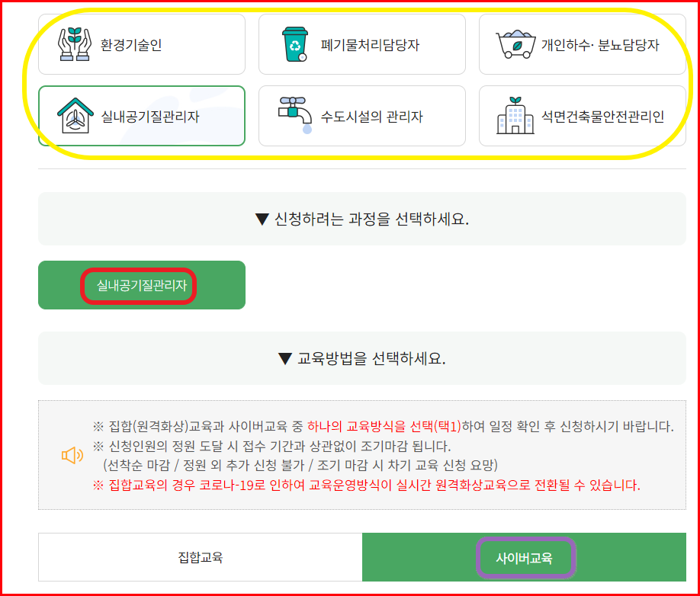Click the red 하나의 교육방식을 선택(택1) text

click(384, 427)
